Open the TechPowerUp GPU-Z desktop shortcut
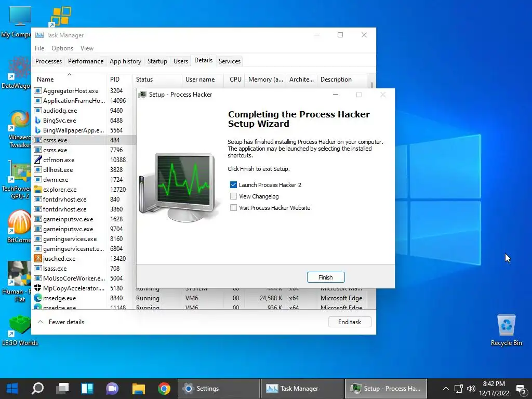 click(x=19, y=180)
